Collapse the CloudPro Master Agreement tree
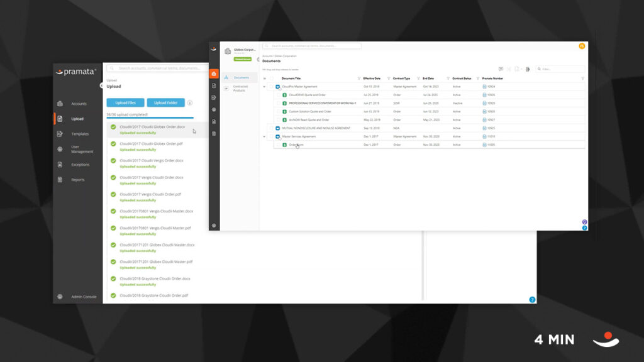Image resolution: width=644 pixels, height=362 pixels. coord(264,86)
